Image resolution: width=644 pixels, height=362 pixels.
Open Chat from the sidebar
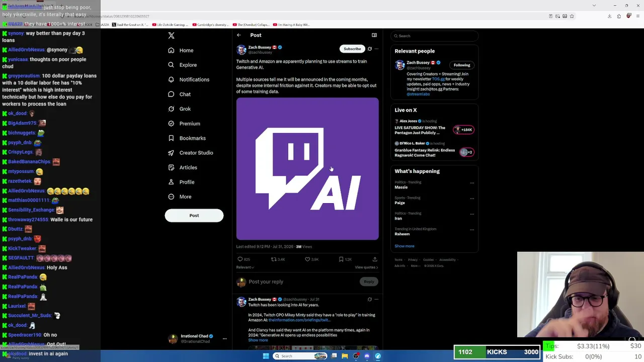[179, 94]
